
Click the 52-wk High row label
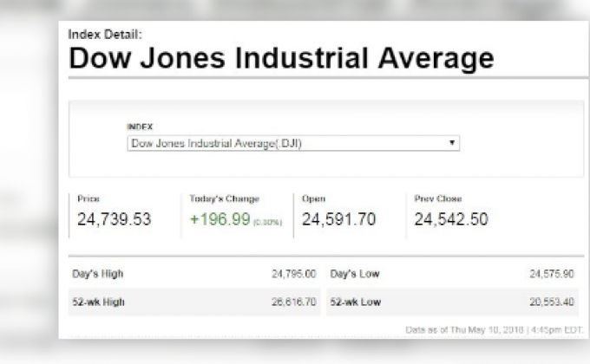tap(97, 302)
